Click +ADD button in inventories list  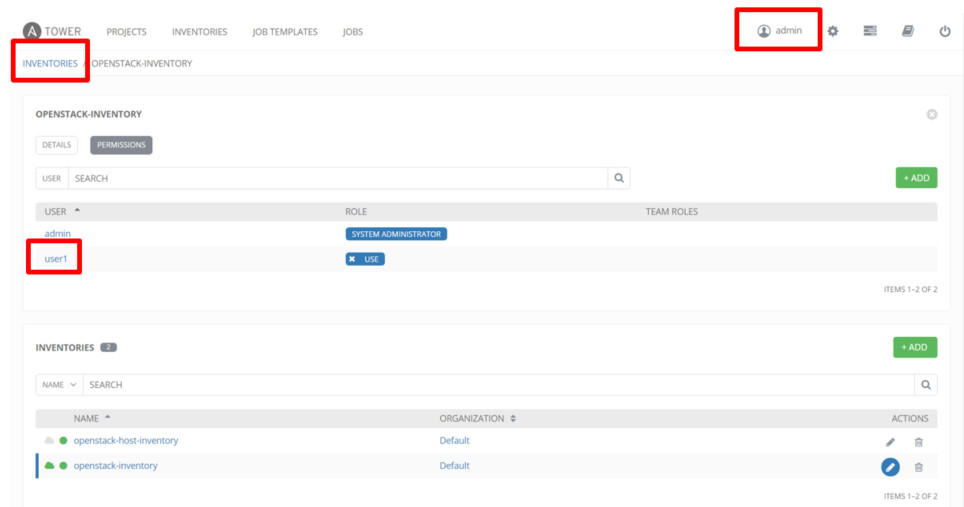tap(915, 347)
